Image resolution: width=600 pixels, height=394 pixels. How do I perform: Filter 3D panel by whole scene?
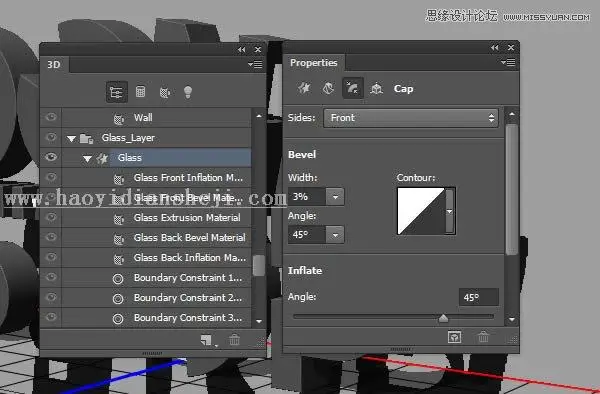point(116,92)
